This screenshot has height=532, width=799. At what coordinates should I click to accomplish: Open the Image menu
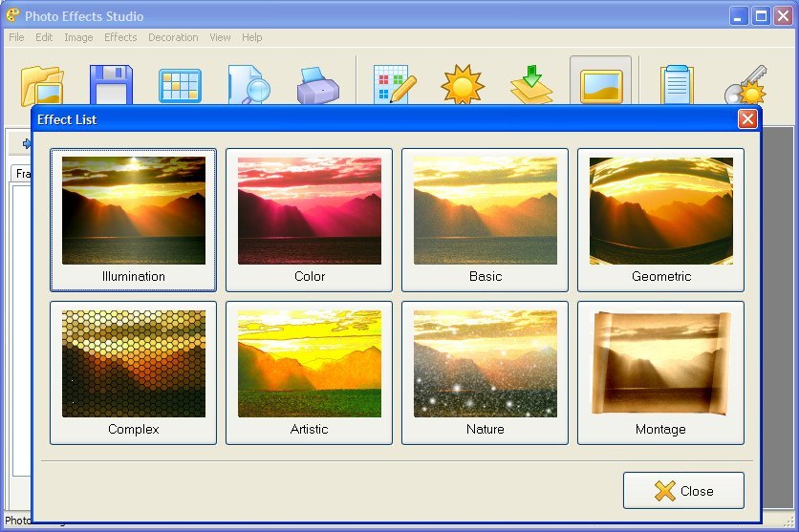click(x=78, y=37)
